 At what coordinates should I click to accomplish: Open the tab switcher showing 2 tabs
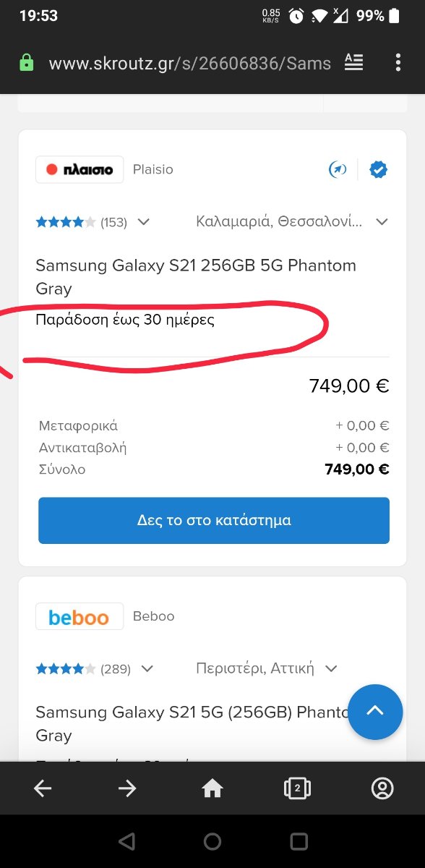[297, 788]
